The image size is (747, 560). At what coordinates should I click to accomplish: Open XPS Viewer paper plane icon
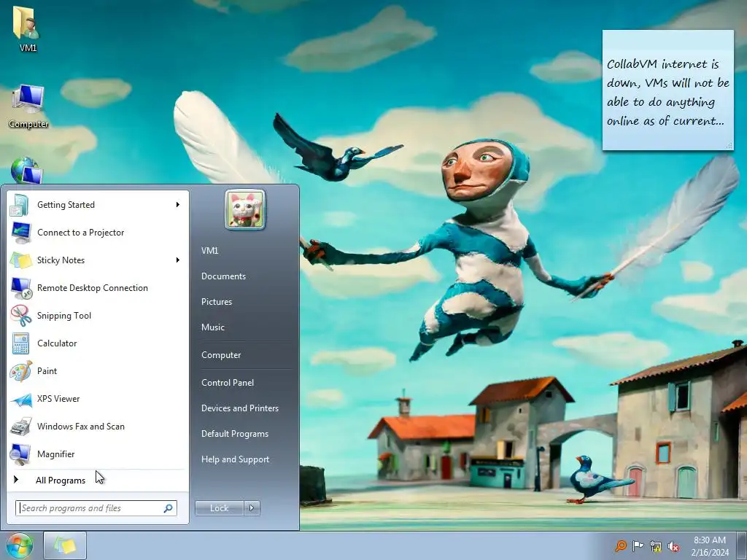pos(20,399)
